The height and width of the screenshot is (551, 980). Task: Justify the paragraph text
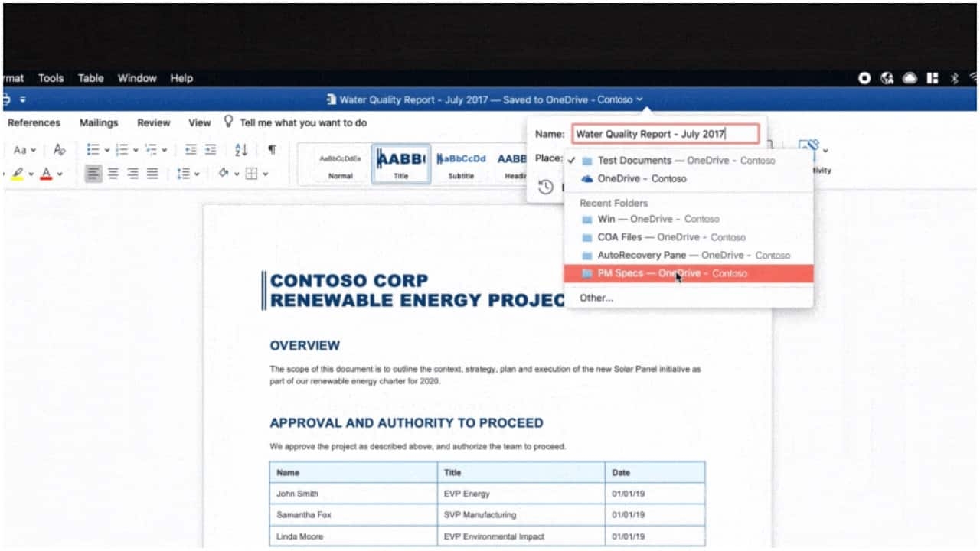click(x=152, y=174)
